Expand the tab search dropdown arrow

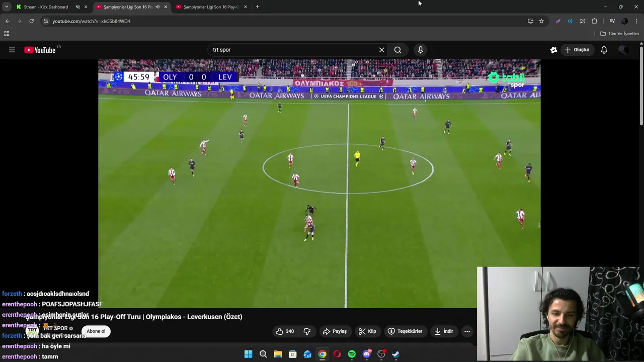[x=7, y=7]
